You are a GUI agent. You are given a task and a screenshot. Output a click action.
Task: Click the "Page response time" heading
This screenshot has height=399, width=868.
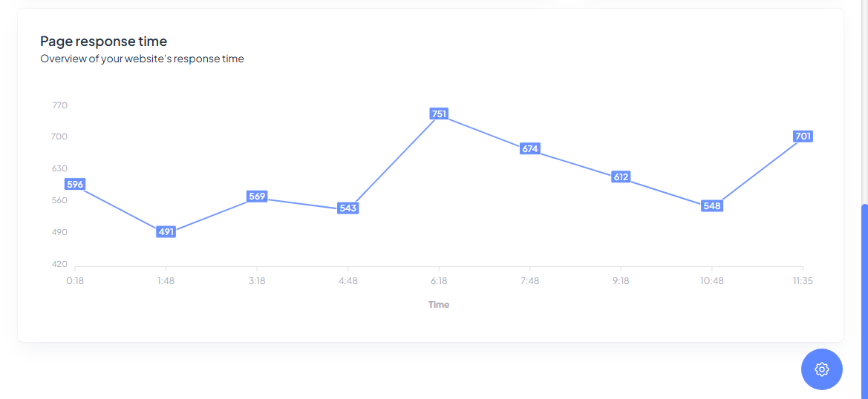tap(103, 42)
